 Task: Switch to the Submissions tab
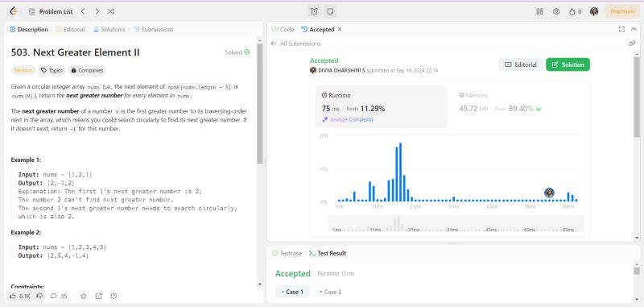154,30
